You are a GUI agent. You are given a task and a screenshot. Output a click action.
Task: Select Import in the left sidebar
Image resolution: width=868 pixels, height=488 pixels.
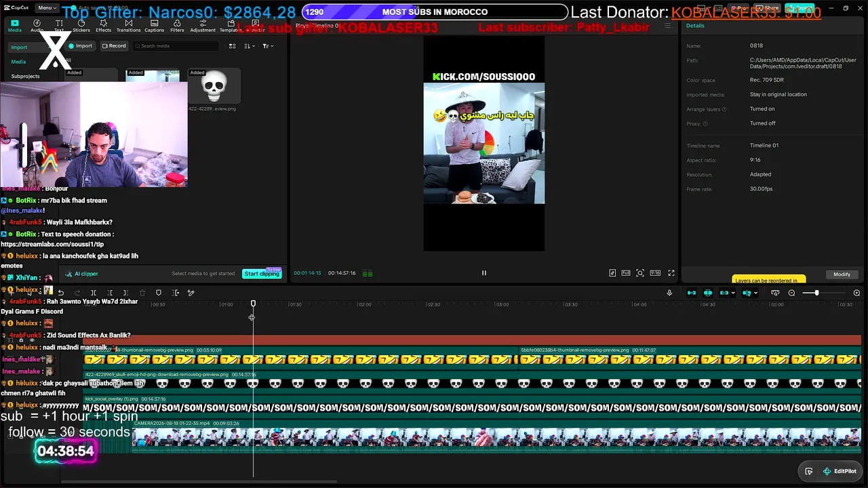pos(19,47)
